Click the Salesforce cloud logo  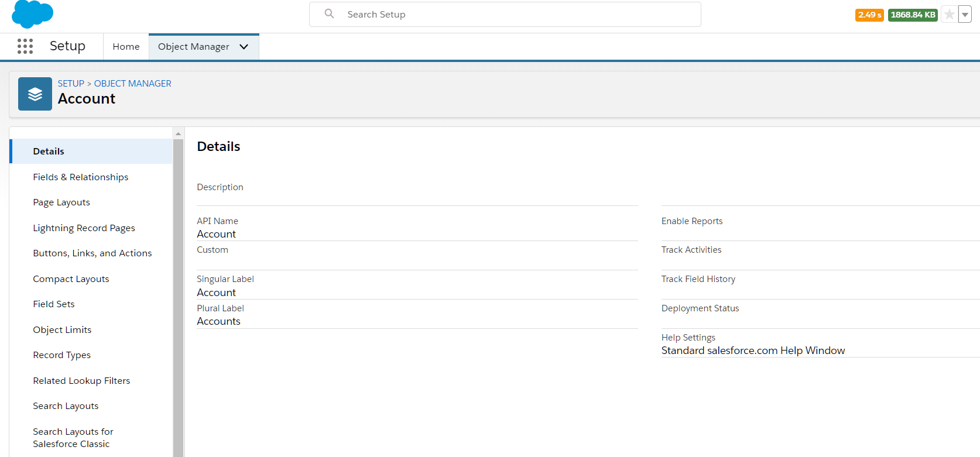click(32, 14)
